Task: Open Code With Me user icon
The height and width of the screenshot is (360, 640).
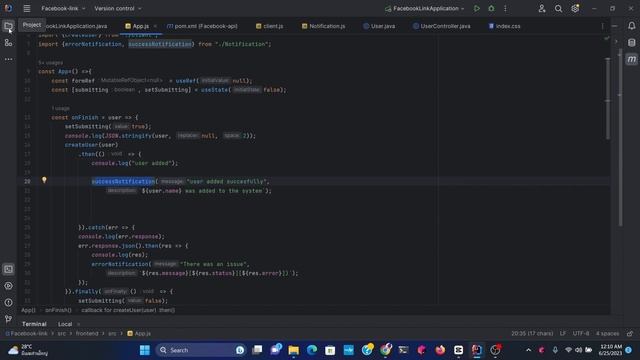Action: point(542,9)
